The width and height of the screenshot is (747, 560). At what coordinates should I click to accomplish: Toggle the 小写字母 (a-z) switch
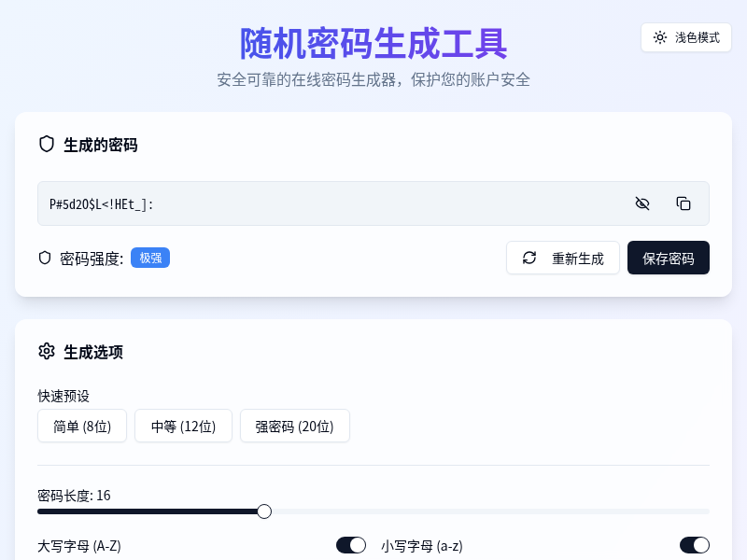[695, 545]
